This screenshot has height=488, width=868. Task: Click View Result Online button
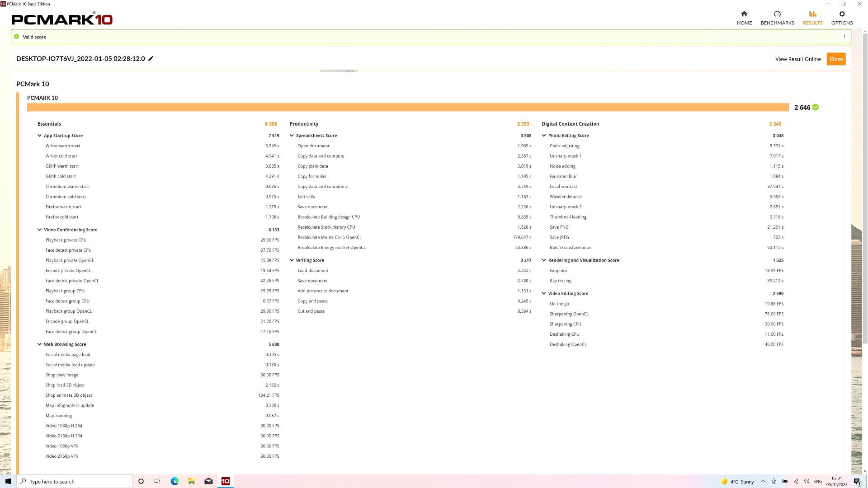tap(797, 59)
